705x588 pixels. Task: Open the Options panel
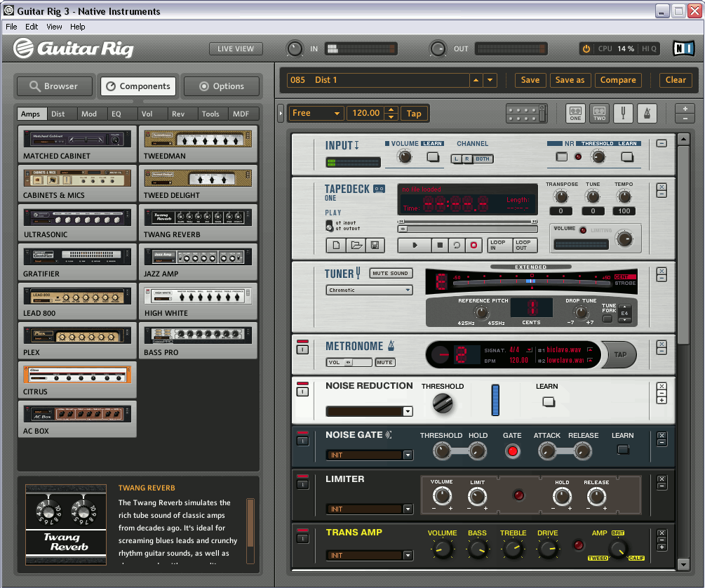[222, 86]
